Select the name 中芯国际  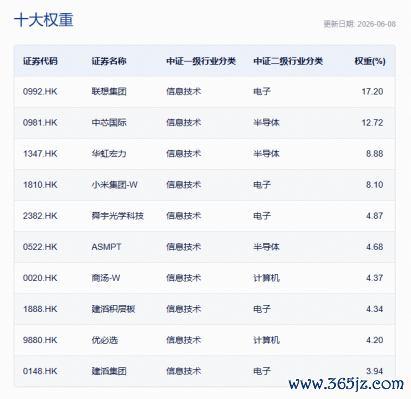(x=109, y=123)
